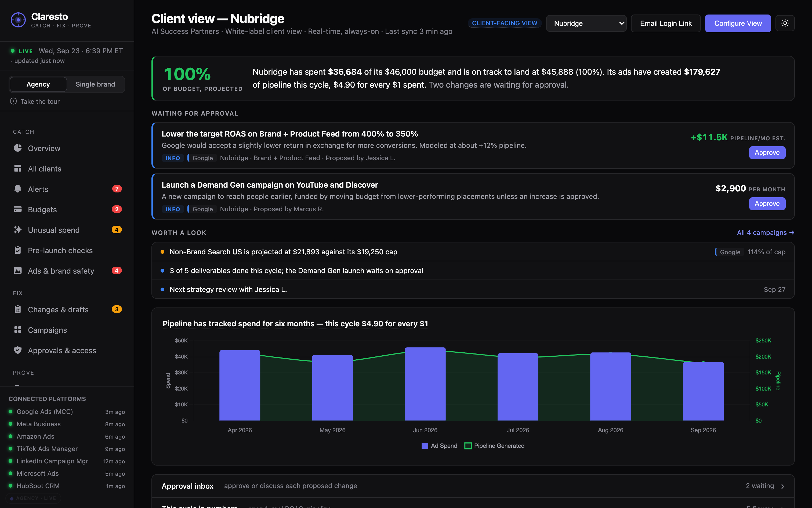
Task: Click the 3 of 5 deliverables row
Action: pyautogui.click(x=473, y=270)
